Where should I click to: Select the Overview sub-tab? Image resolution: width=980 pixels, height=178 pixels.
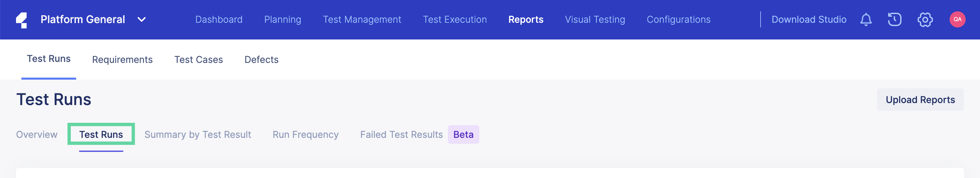click(36, 135)
